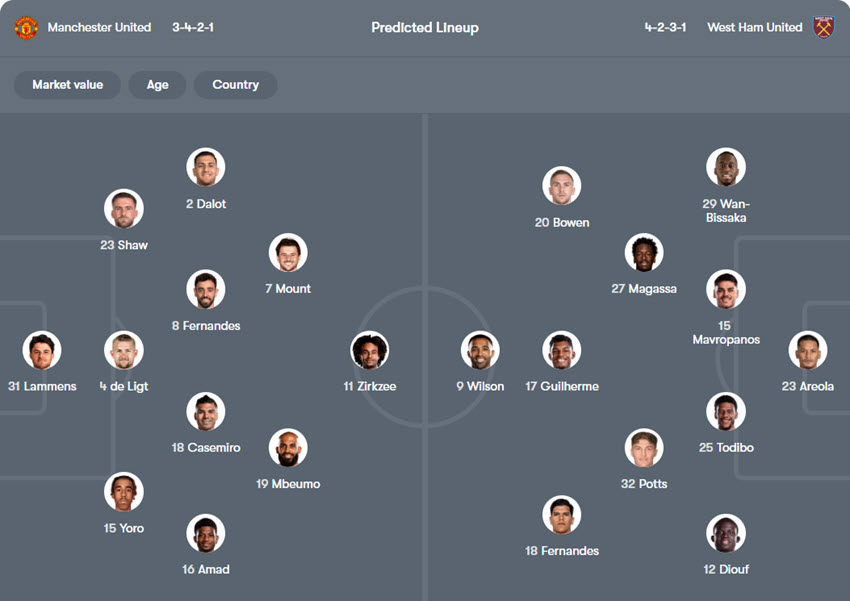Click the West Ham United club crest
Viewport: 850px width, 601px height.
coord(823,28)
